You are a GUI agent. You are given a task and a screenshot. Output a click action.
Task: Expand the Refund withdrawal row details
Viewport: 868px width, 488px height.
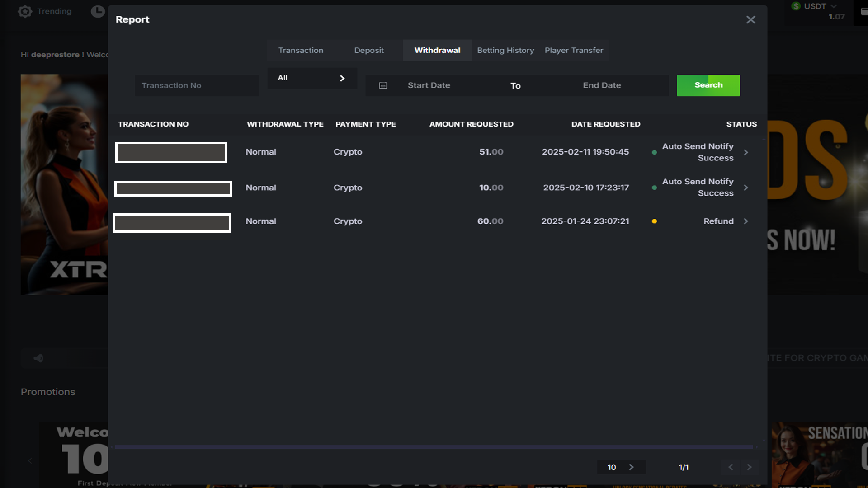click(x=746, y=221)
